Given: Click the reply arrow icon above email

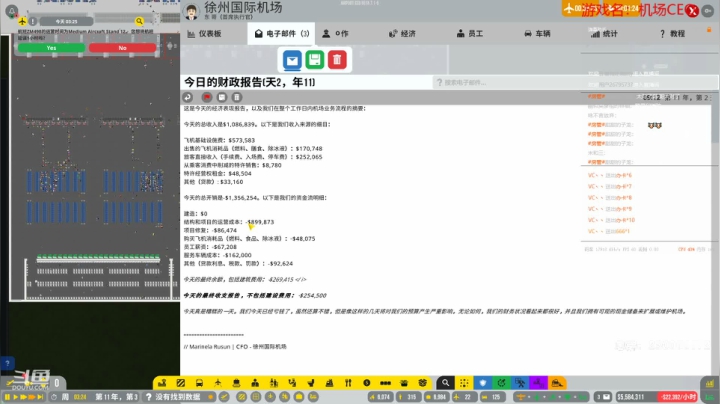Looking at the screenshot, I should [x=187, y=97].
